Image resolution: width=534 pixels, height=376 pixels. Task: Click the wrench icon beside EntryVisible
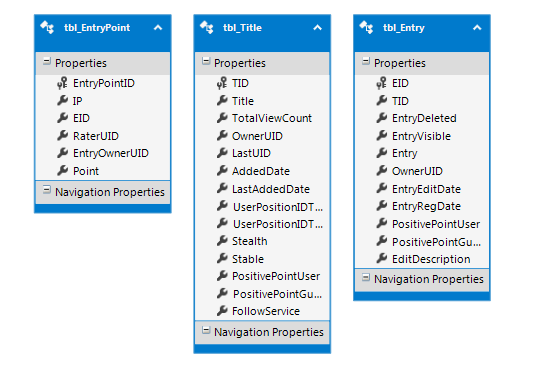point(382,136)
